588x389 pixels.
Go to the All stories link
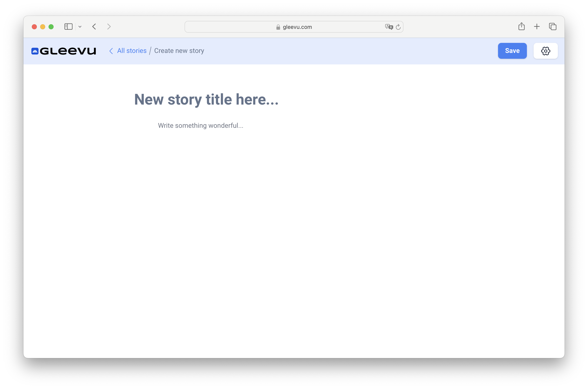point(132,51)
